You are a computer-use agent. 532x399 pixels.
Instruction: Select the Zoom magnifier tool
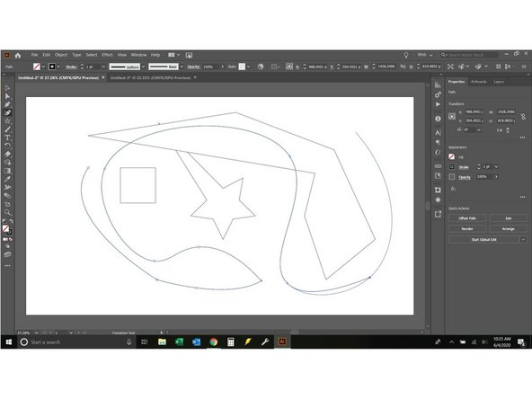point(7,212)
